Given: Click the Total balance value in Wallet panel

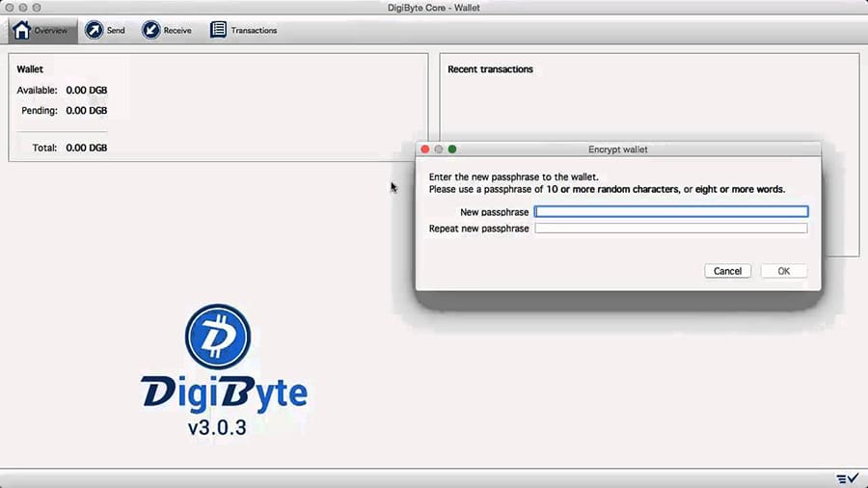Looking at the screenshot, I should [86, 149].
